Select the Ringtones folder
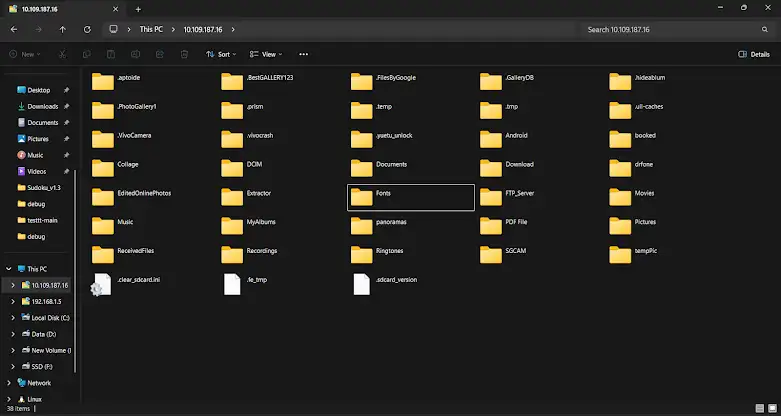The image size is (781, 416). point(378,255)
